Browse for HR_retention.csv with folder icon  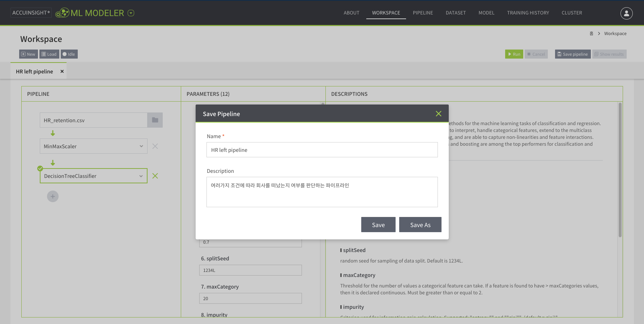pyautogui.click(x=155, y=120)
